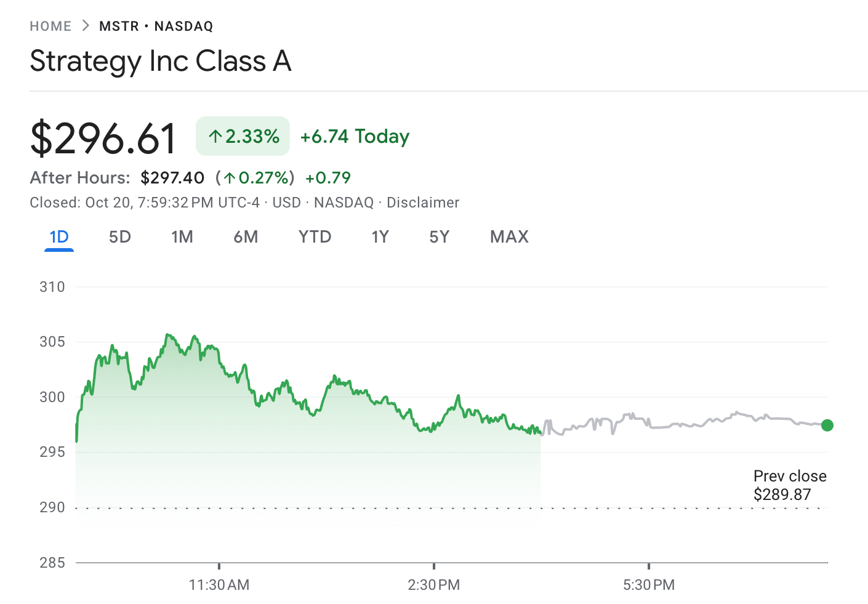Select the 5Y range
This screenshot has height=604, width=868.
[x=439, y=236]
